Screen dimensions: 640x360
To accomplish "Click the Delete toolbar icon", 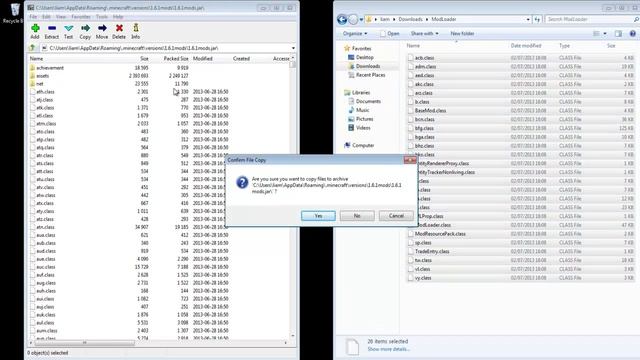I will (x=119, y=31).
